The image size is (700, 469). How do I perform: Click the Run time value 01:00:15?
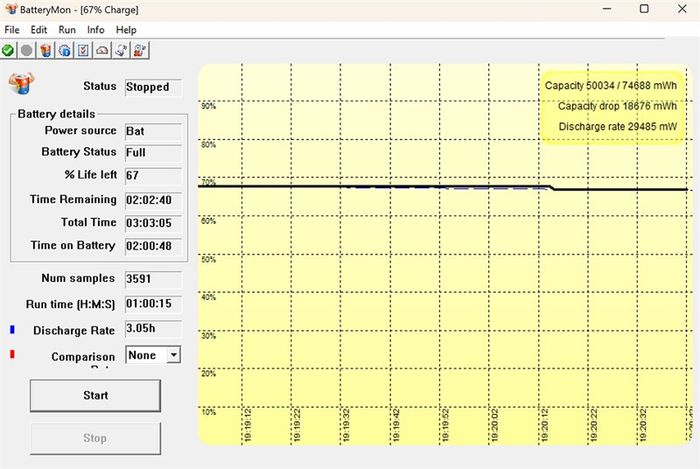(153, 304)
